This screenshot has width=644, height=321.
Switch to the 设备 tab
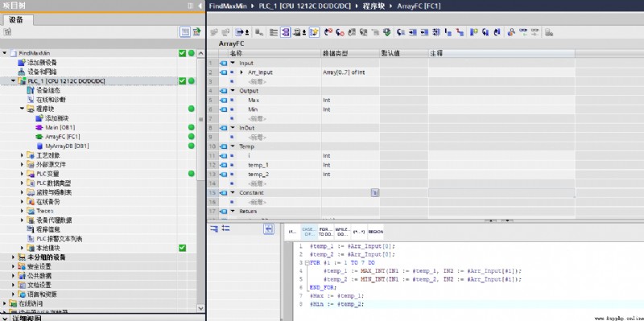(x=16, y=19)
